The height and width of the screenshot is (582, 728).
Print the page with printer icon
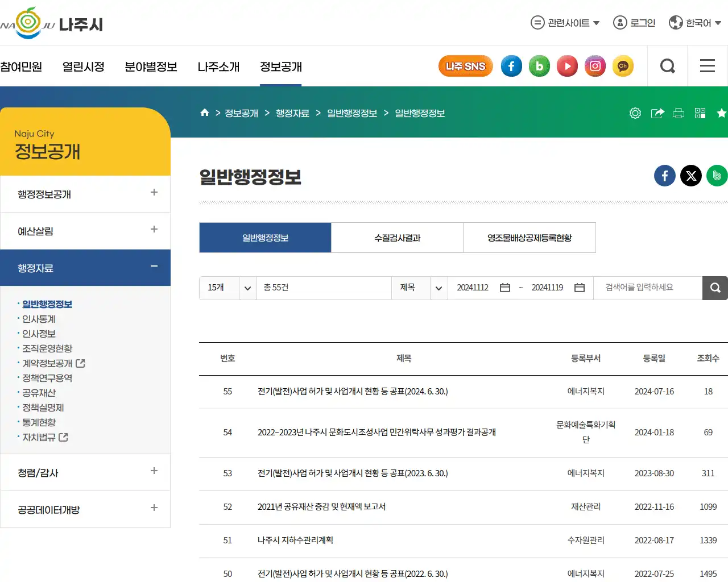pyautogui.click(x=679, y=113)
